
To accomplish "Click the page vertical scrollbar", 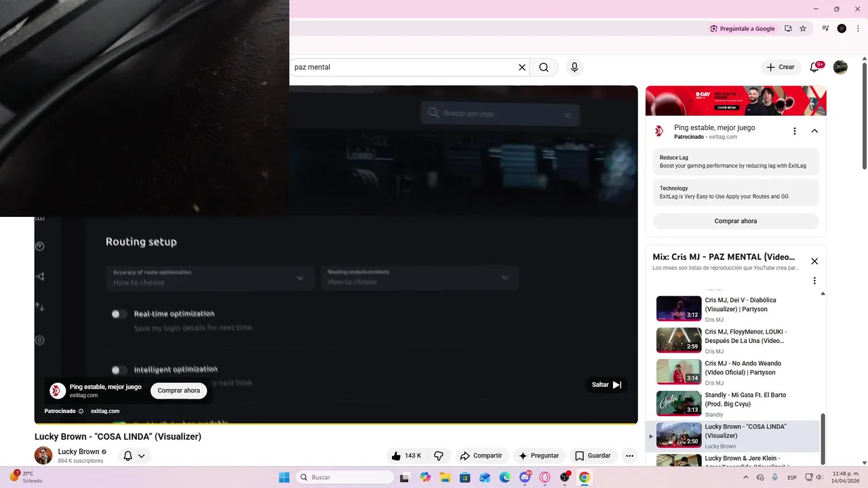I will [x=864, y=115].
